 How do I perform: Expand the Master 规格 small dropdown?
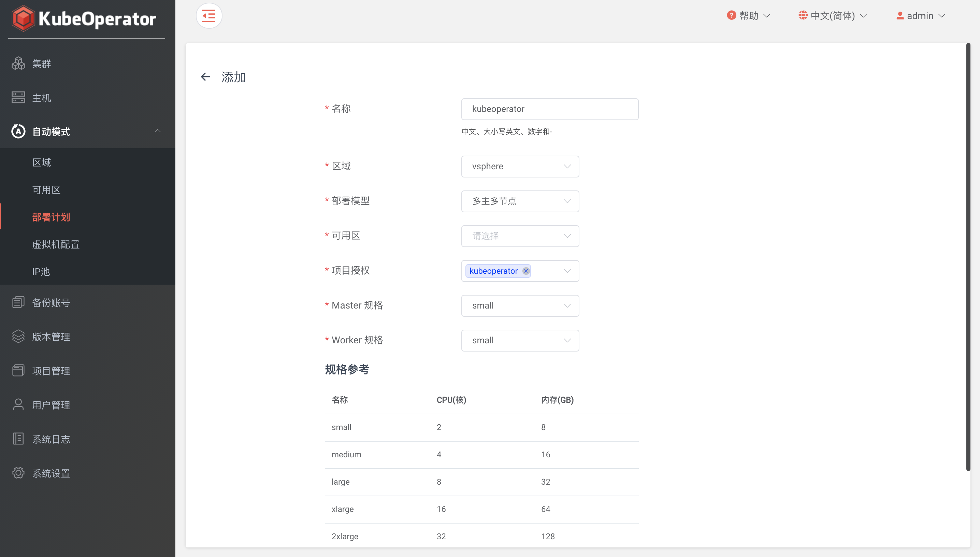tap(520, 306)
